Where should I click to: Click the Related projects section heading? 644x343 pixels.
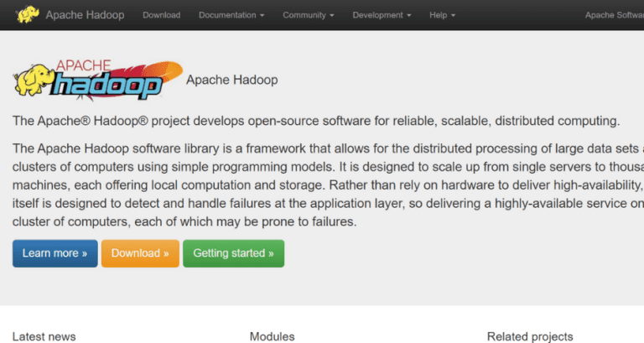pos(530,336)
